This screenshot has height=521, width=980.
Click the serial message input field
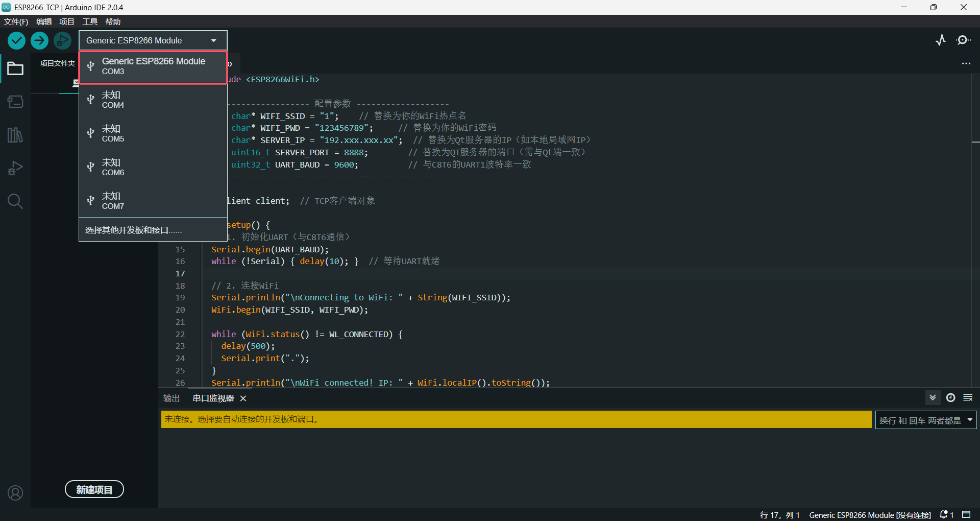tap(516, 419)
